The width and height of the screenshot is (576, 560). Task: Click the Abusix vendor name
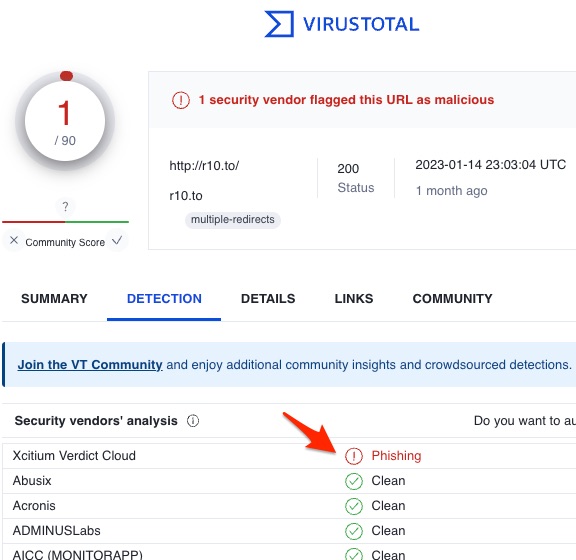32,481
